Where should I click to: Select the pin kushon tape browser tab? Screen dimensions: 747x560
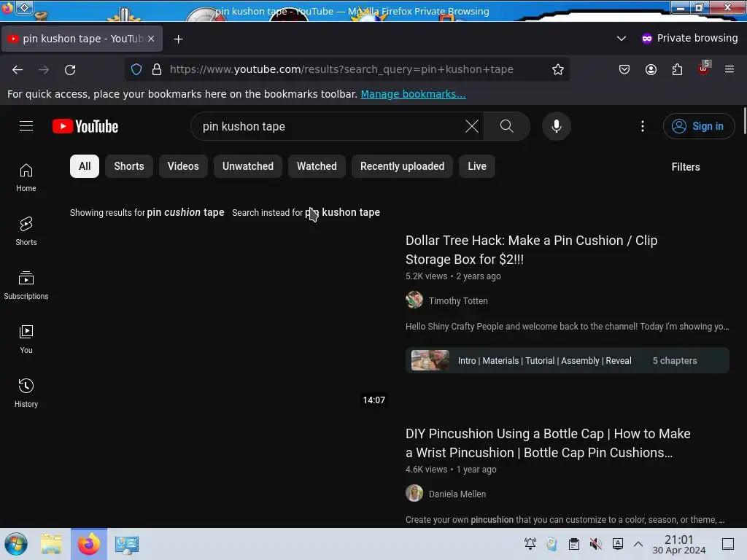82,39
